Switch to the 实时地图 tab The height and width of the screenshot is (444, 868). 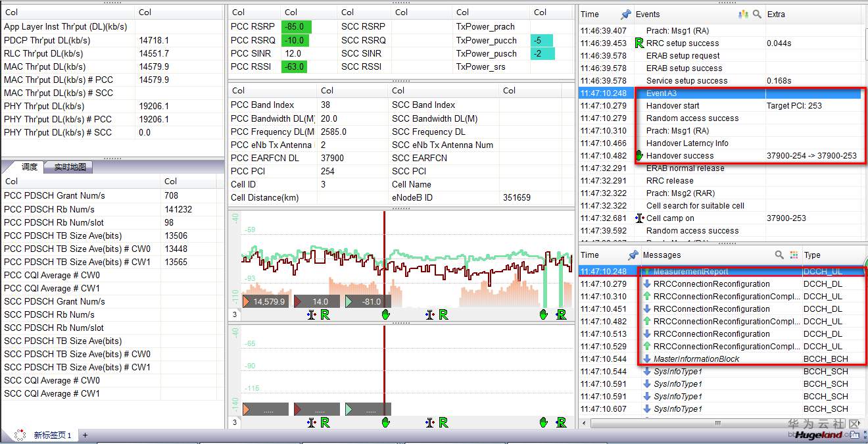click(70, 166)
